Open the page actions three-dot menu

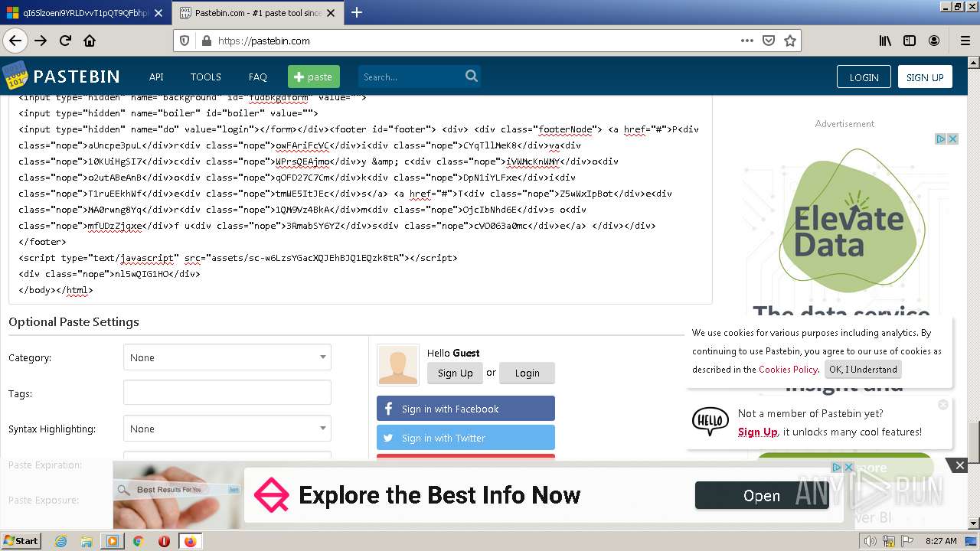[x=747, y=41]
